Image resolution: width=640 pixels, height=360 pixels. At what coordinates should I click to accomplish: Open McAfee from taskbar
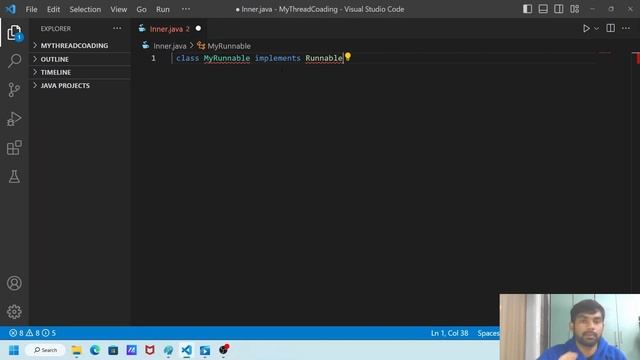click(x=150, y=350)
